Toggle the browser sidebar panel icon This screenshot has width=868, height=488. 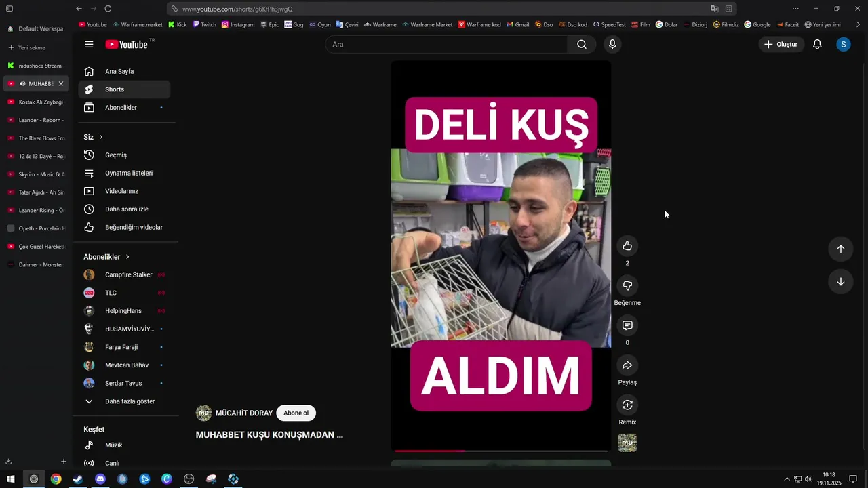(x=9, y=9)
